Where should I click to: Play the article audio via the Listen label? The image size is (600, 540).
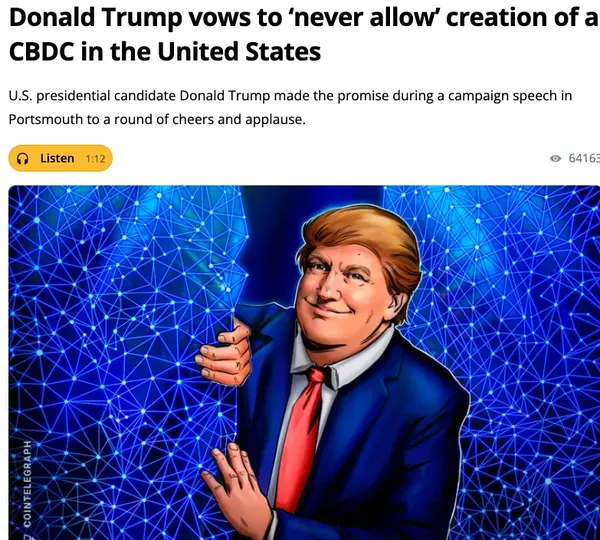coord(57,158)
